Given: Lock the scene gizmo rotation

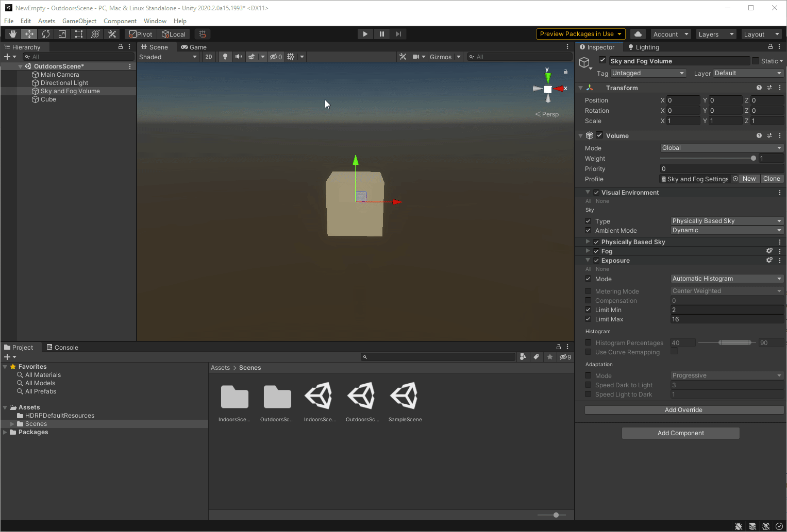Looking at the screenshot, I should pos(565,72).
